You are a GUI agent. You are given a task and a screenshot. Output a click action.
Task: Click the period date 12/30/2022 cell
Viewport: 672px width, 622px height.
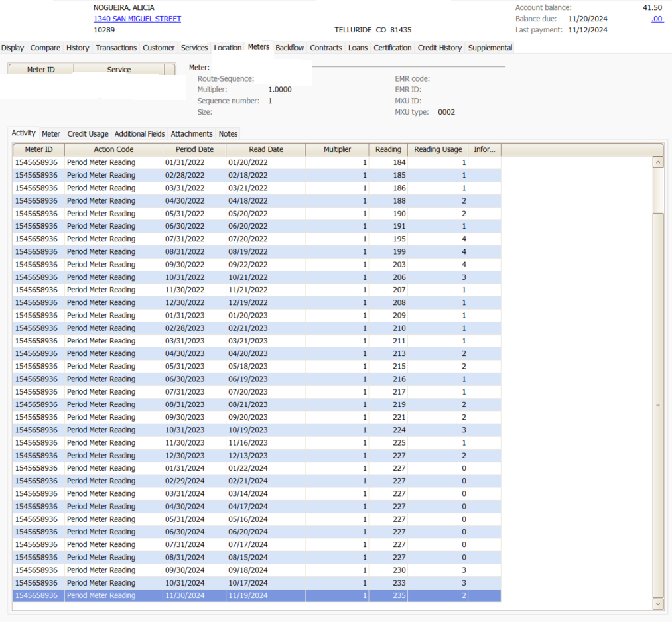coord(194,302)
